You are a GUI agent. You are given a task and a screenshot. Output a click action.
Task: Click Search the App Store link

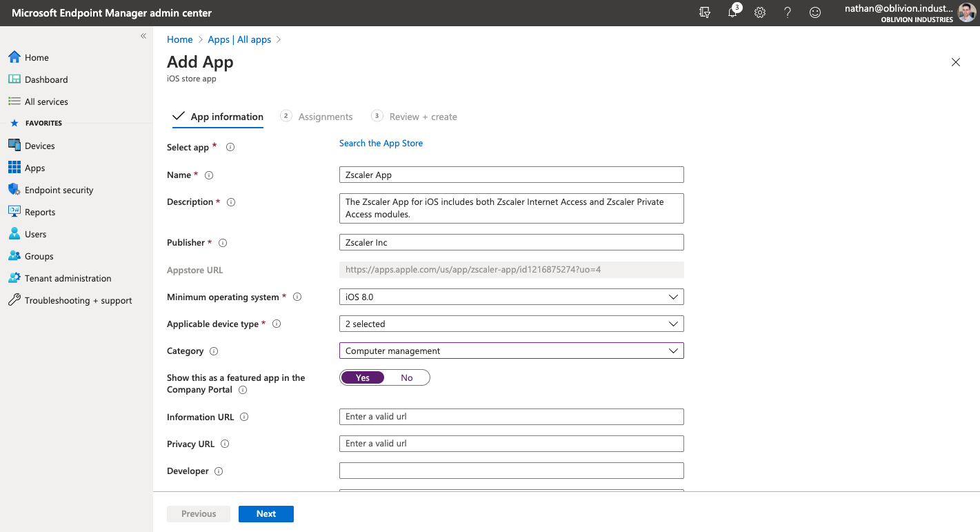point(381,143)
